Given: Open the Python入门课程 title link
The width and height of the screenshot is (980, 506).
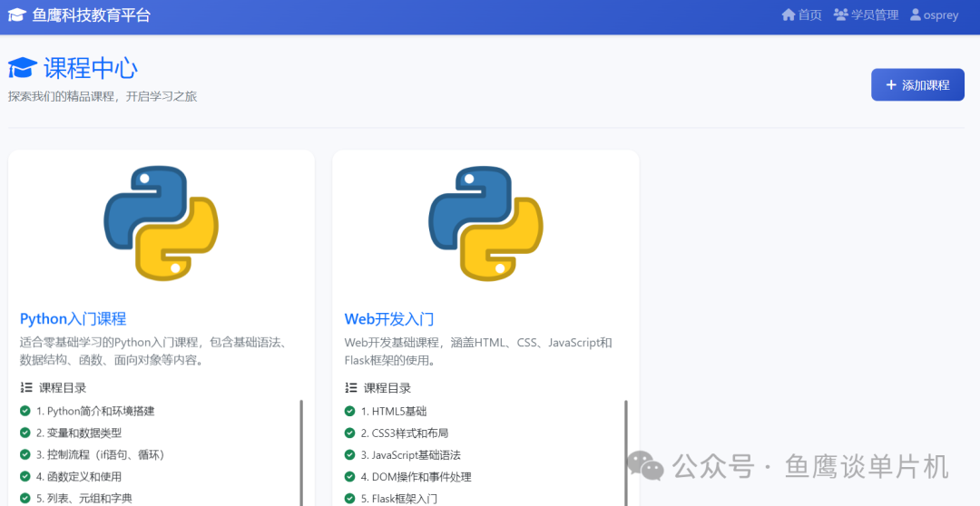Looking at the screenshot, I should 73,319.
